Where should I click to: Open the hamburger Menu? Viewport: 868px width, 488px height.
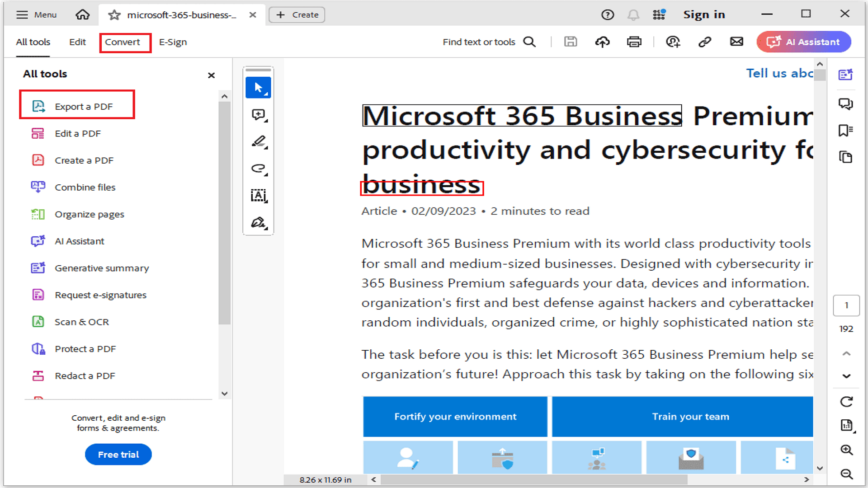36,15
